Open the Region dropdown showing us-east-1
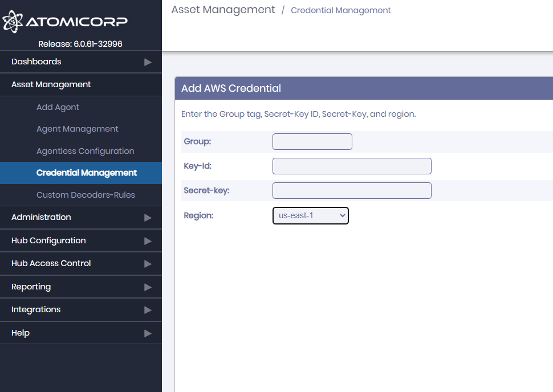Viewport: 553px width, 392px height. 310,216
